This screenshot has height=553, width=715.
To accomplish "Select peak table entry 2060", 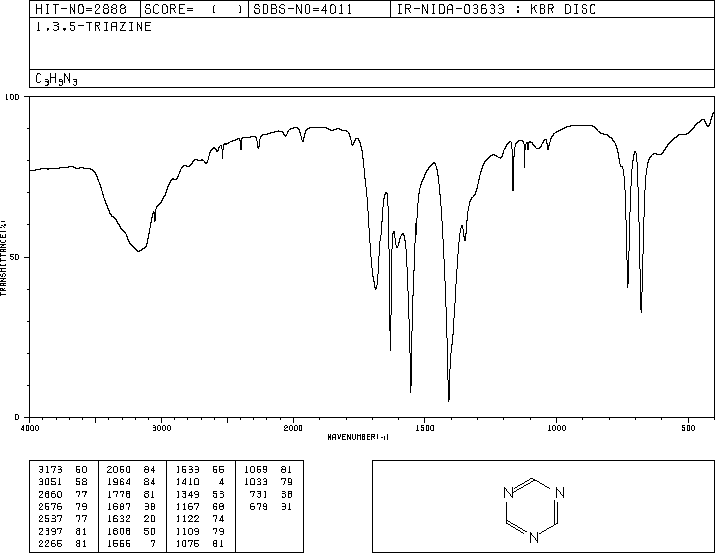I will (x=131, y=470).
